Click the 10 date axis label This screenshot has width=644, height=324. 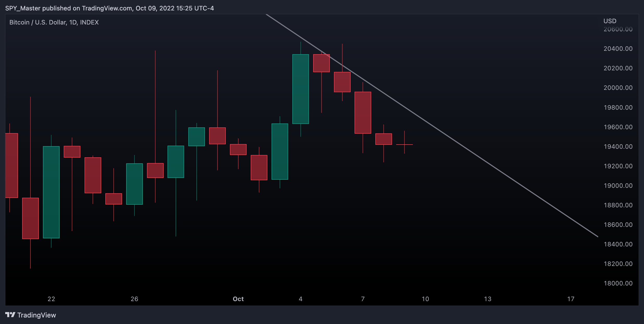(425, 299)
